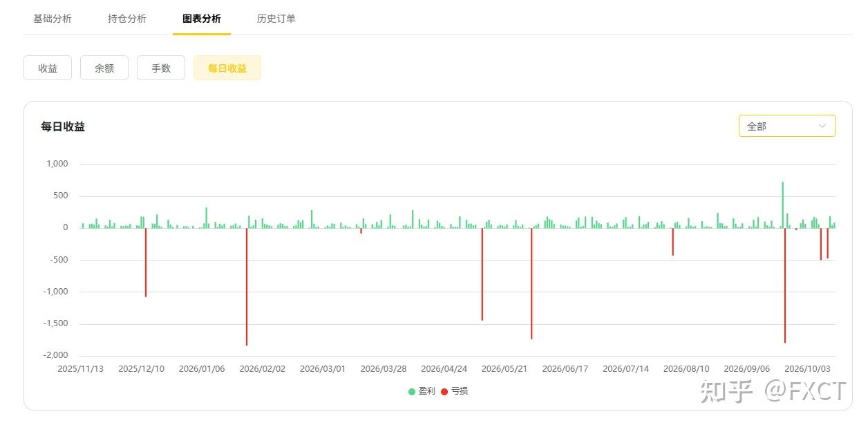Click the loss bar before 2026/05/21
The width and height of the screenshot is (868, 425).
coord(482,274)
